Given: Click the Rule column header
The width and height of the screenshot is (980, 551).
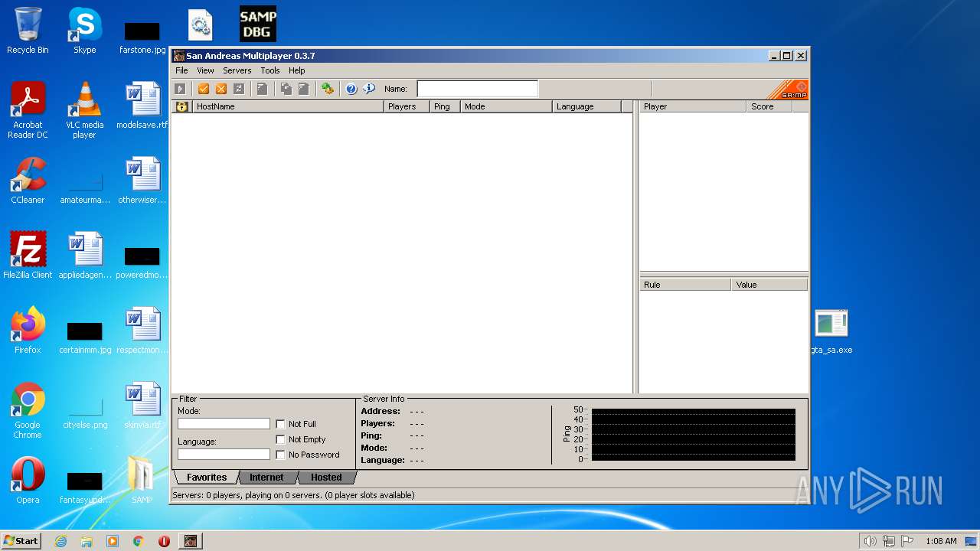Looking at the screenshot, I should coord(685,285).
